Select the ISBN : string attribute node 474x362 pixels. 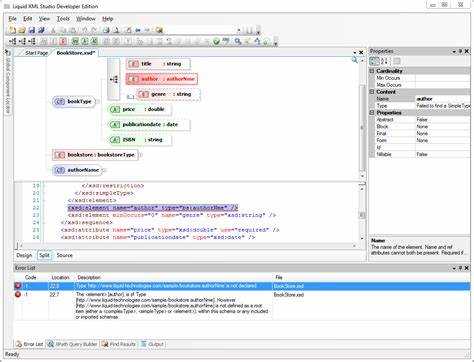point(140,140)
